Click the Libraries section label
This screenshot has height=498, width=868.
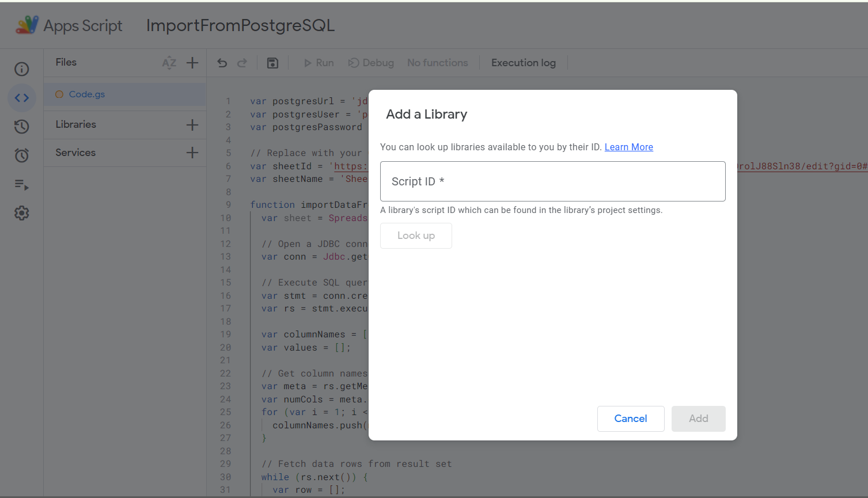click(76, 124)
